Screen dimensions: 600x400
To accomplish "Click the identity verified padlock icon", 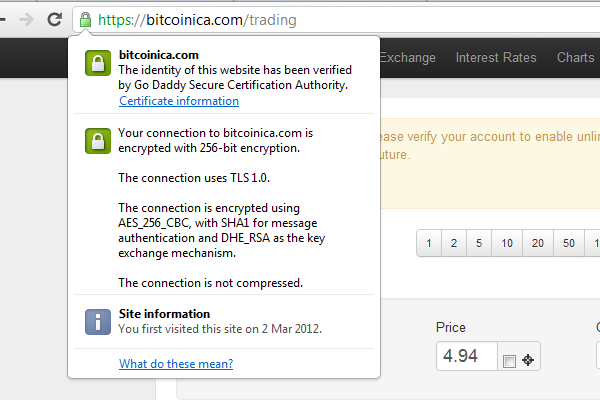I will 98,63.
